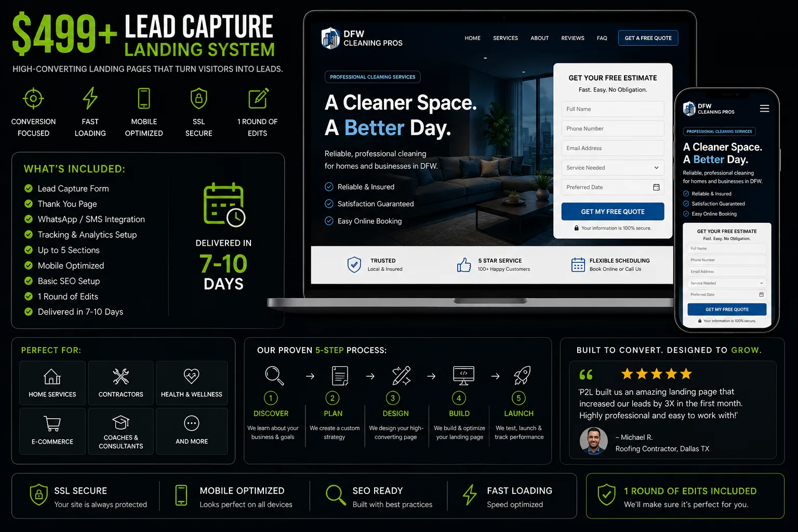Click the 1 Round of Edits pencil icon
This screenshot has width=798, height=532.
point(258,98)
